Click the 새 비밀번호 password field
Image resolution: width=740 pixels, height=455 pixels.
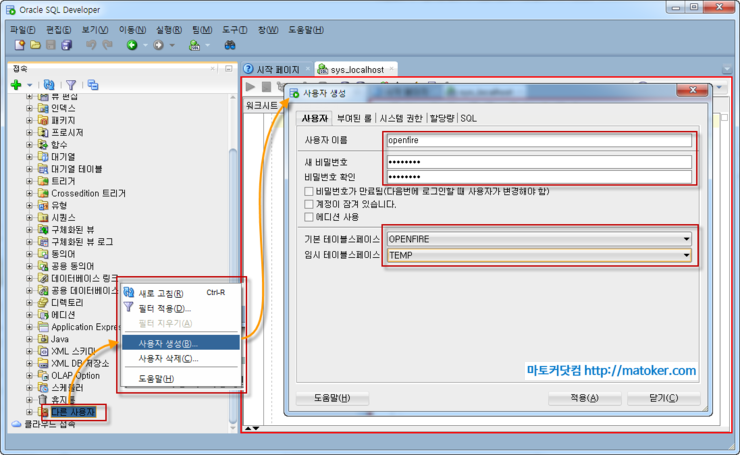(x=539, y=162)
